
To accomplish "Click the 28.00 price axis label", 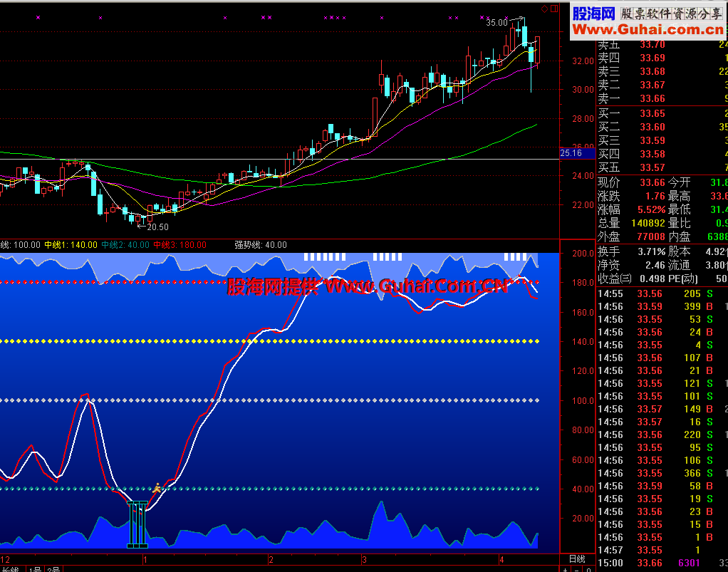I will (x=583, y=118).
